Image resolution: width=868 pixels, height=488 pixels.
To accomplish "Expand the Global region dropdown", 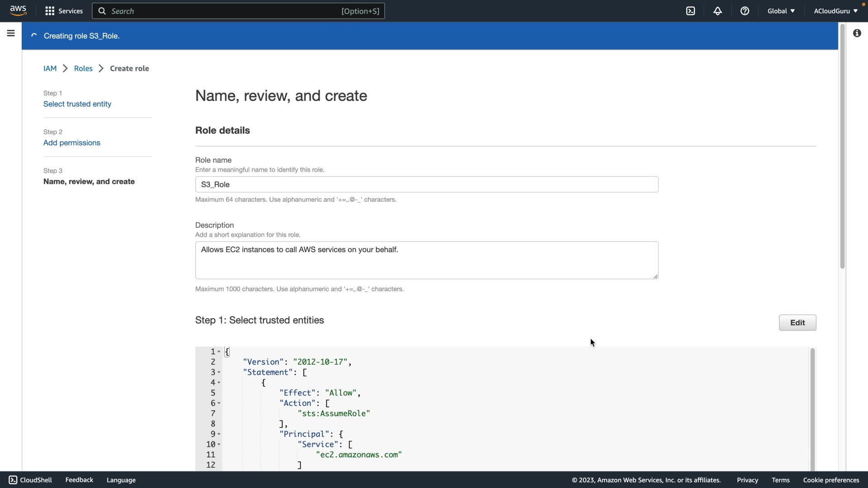I will [781, 11].
